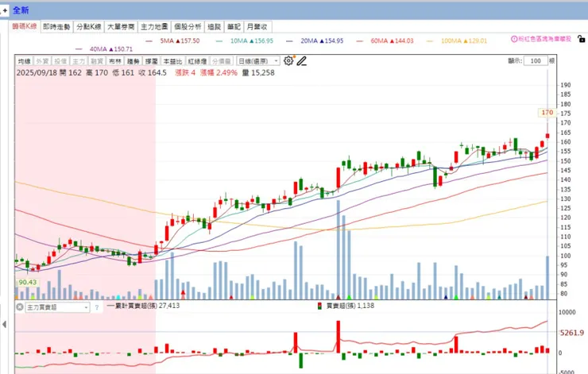Toggle the 趨勢 overlay button

click(x=133, y=60)
